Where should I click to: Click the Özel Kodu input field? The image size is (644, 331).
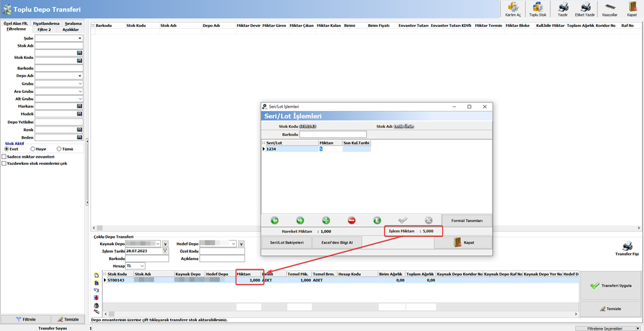pyautogui.click(x=222, y=251)
